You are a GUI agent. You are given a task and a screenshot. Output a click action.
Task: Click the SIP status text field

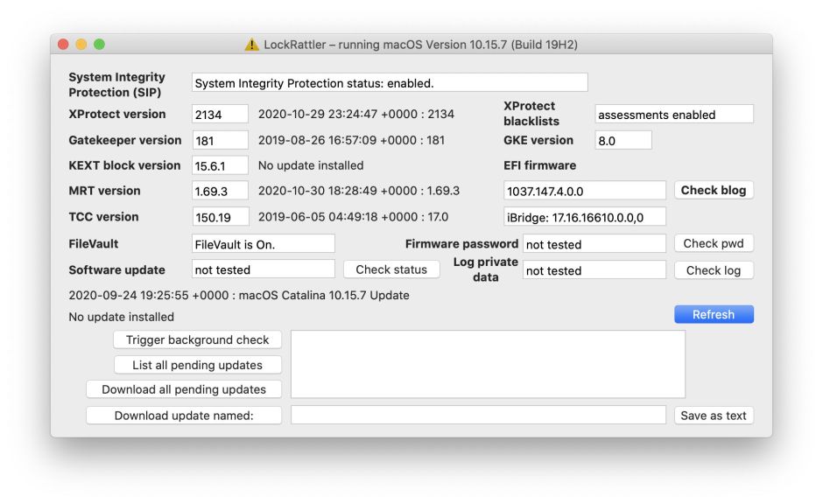click(390, 83)
